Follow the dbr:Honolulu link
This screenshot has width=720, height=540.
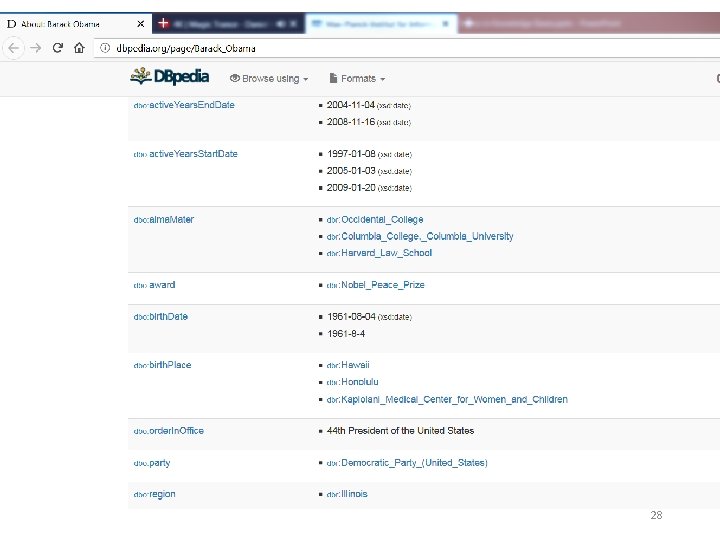coord(353,382)
